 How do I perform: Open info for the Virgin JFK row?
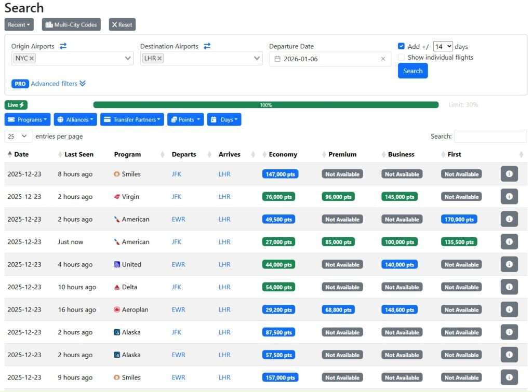509,196
